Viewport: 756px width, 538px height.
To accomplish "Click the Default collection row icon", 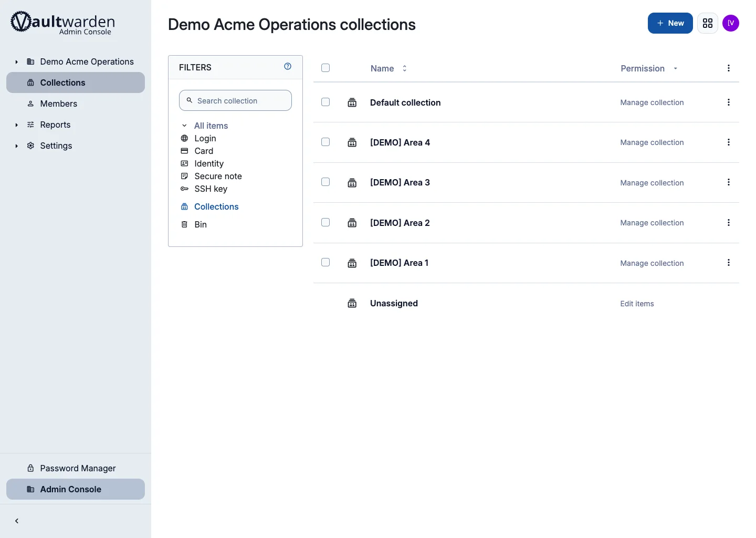I will pyautogui.click(x=352, y=102).
